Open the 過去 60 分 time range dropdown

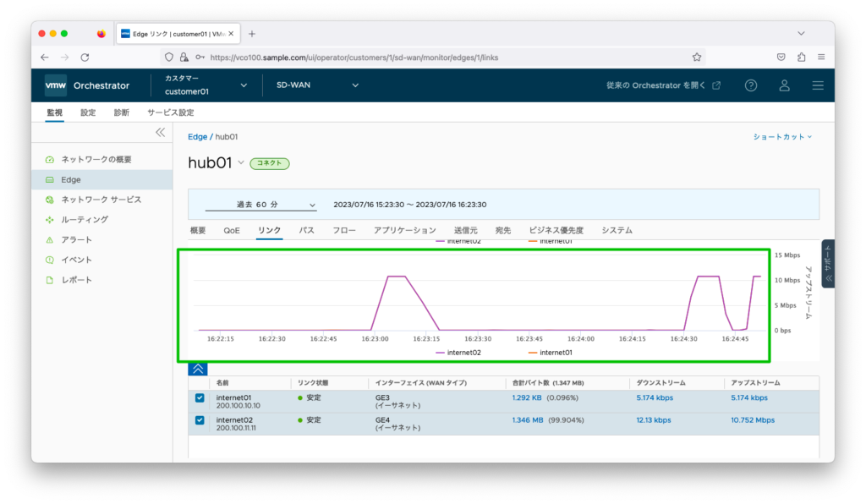[262, 205]
